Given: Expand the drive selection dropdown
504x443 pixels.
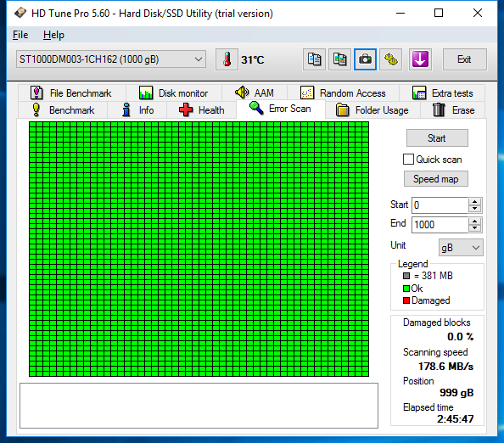Looking at the screenshot, I should (199, 59).
